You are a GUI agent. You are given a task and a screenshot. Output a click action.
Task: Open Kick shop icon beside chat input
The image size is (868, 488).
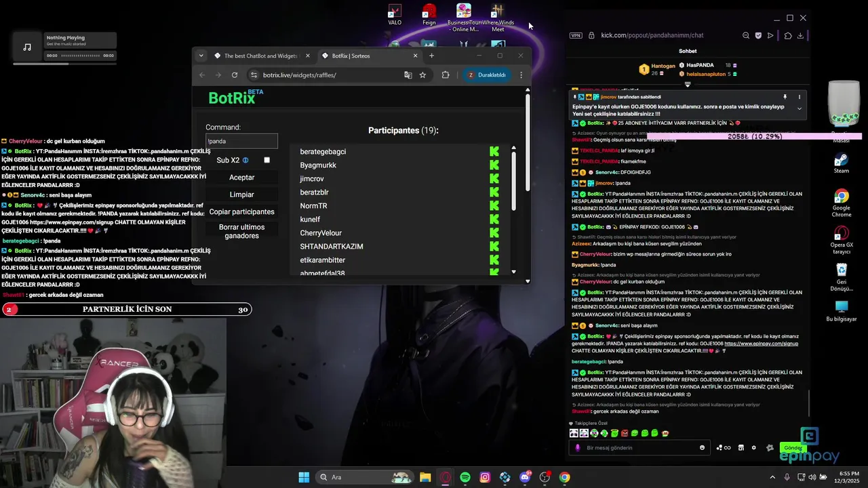tap(741, 447)
